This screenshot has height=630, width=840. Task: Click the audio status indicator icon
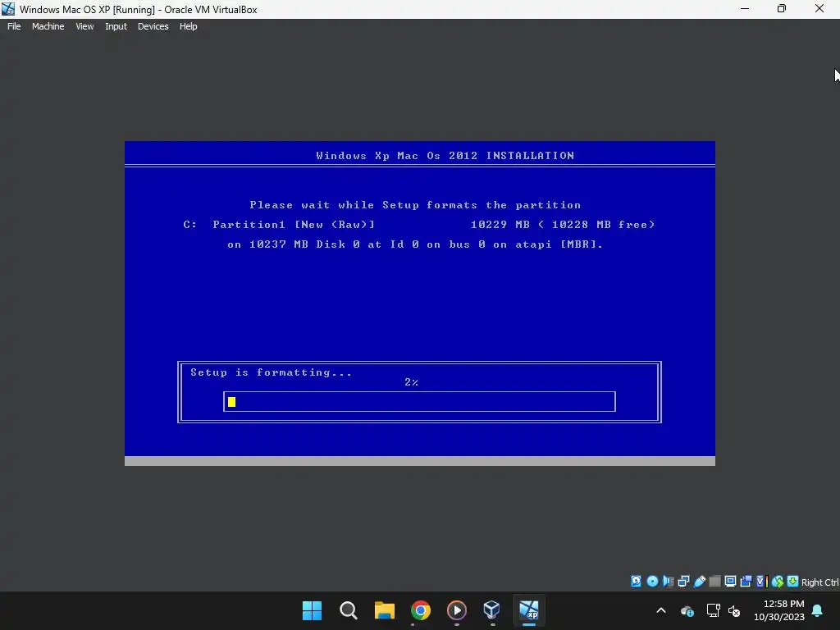(668, 582)
